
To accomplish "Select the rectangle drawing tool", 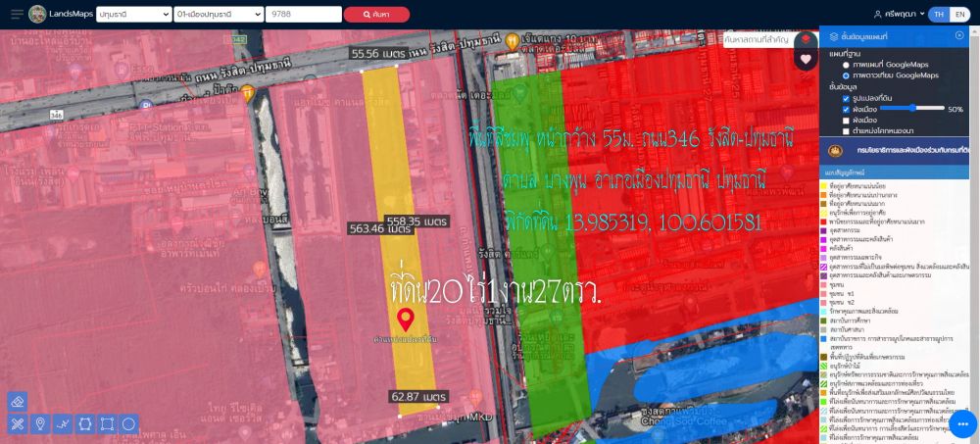I will pos(108,424).
